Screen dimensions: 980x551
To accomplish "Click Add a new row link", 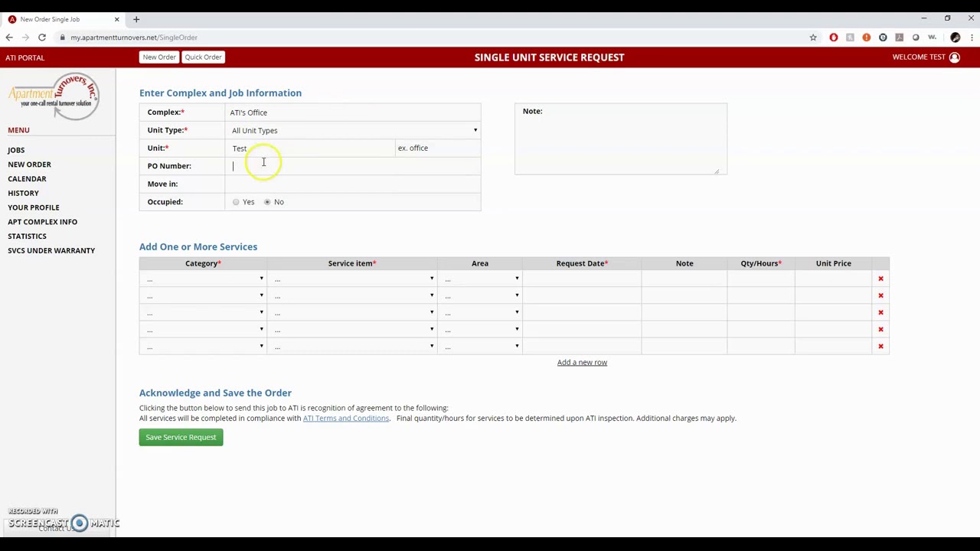I will (x=582, y=363).
